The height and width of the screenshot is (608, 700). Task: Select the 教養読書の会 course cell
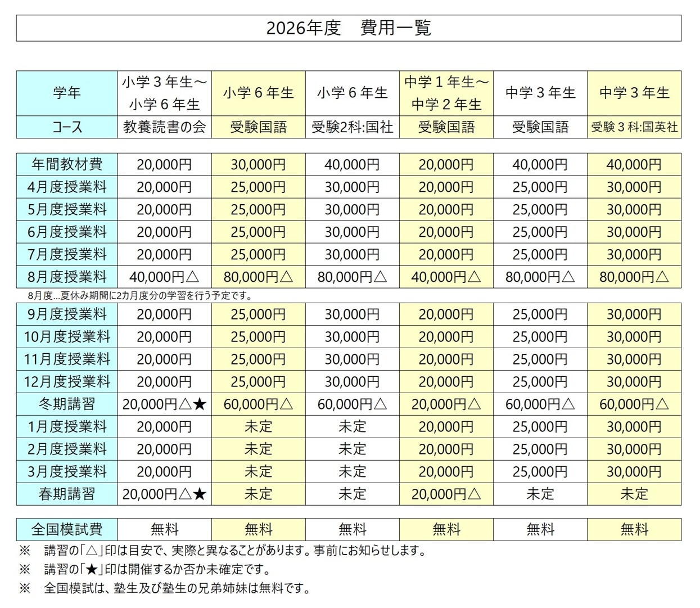pos(165,127)
